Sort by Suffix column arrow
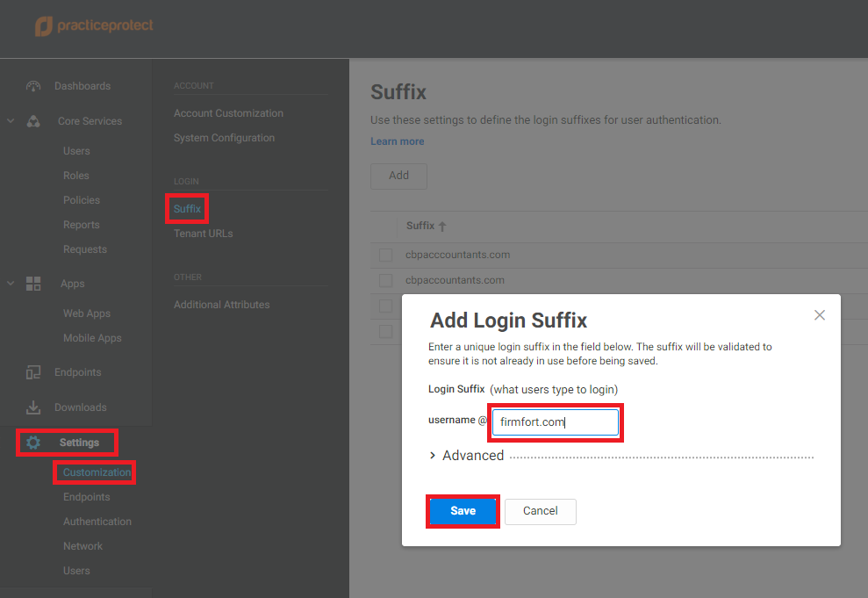The height and width of the screenshot is (598, 868). [441, 226]
